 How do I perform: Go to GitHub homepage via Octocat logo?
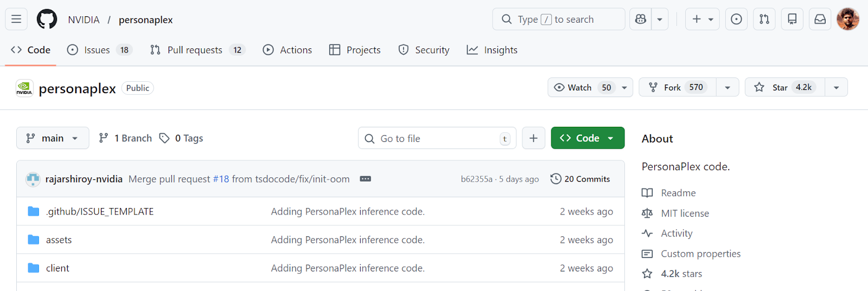(47, 20)
